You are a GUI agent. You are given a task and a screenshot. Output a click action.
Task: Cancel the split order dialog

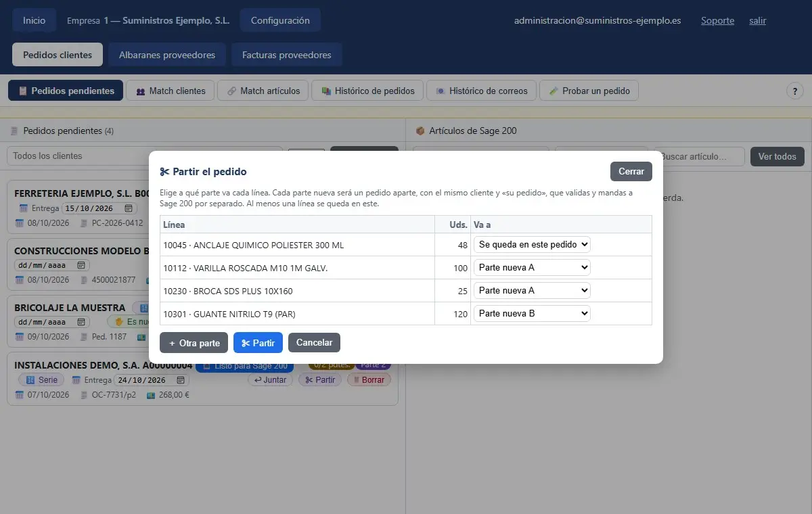coord(314,342)
